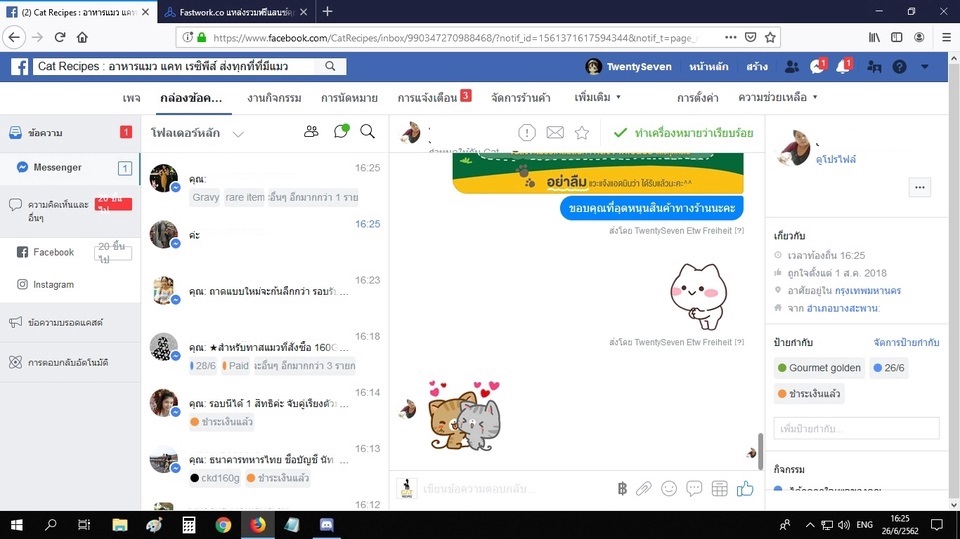Go to Firefox home page icon

click(82, 37)
